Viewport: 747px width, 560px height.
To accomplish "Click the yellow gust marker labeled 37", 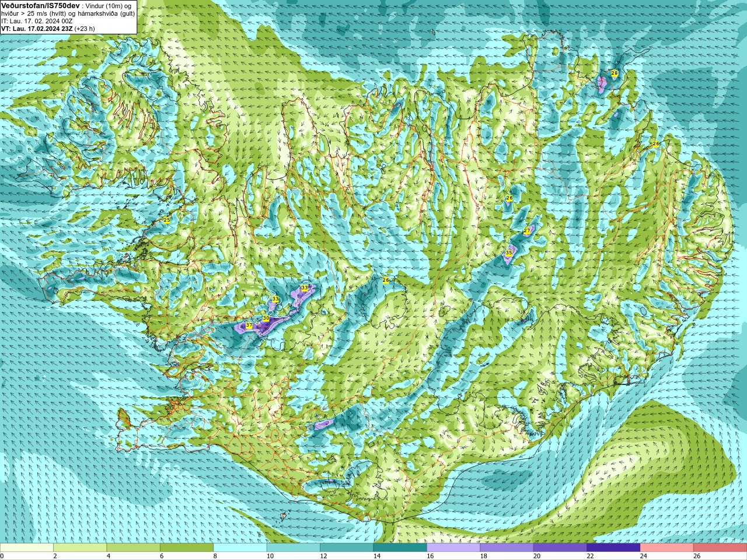I will [x=249, y=325].
